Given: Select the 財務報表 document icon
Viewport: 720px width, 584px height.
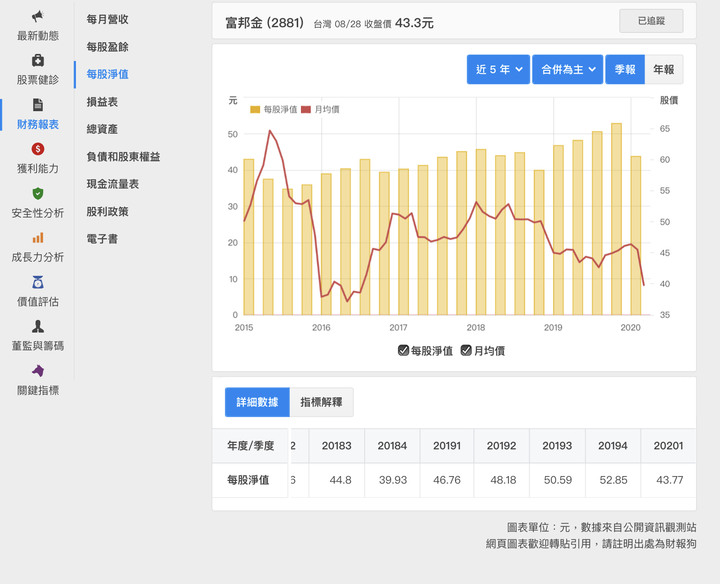Looking at the screenshot, I should pos(38,105).
